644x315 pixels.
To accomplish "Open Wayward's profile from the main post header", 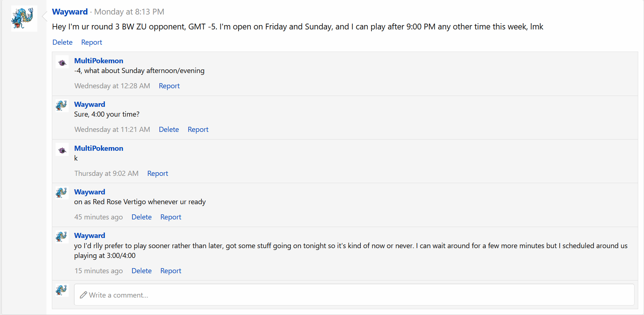I will [70, 12].
